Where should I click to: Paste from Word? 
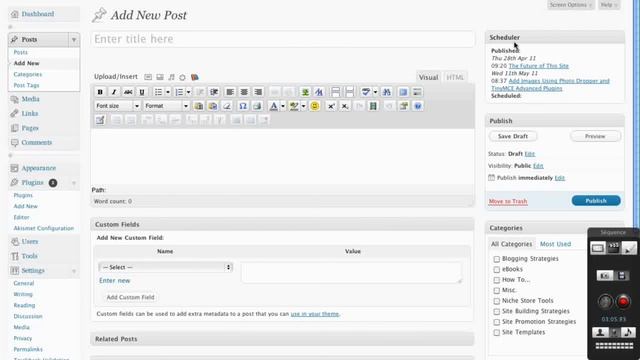tap(213, 106)
